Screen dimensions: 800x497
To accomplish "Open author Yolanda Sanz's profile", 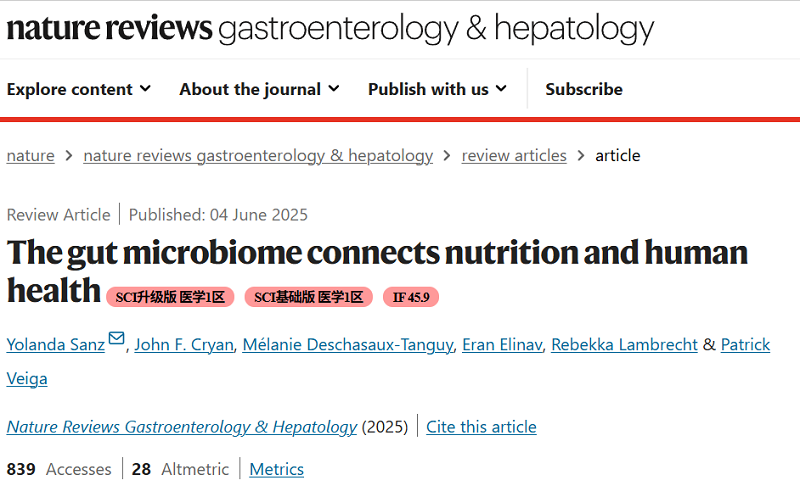I will 56,345.
